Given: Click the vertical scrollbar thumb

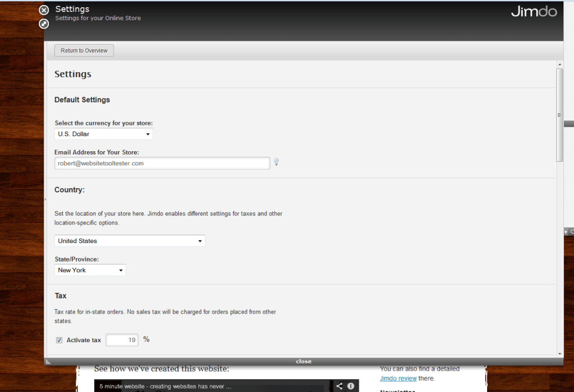Looking at the screenshot, I should [559, 115].
